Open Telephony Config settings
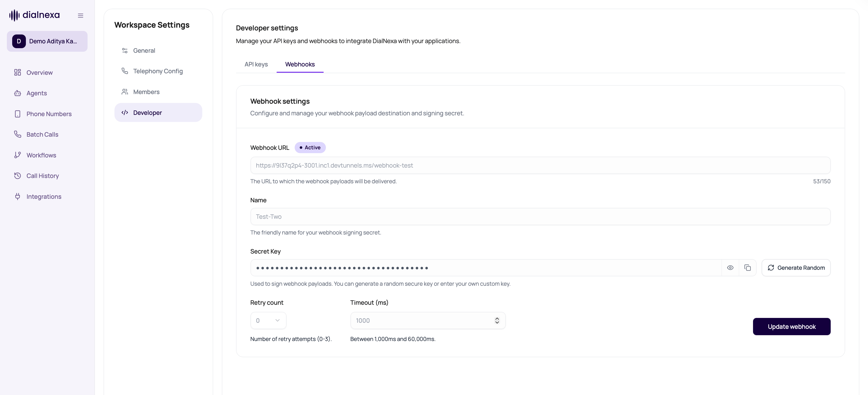 (158, 71)
